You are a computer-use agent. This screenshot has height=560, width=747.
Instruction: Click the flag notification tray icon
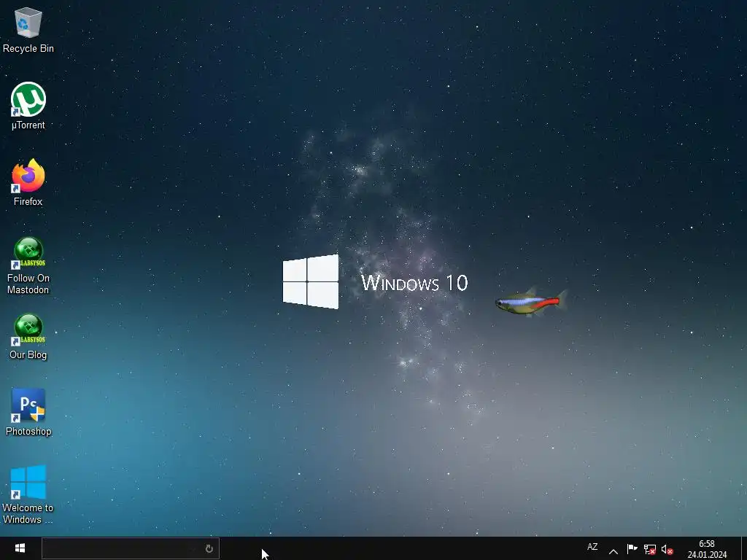point(632,550)
